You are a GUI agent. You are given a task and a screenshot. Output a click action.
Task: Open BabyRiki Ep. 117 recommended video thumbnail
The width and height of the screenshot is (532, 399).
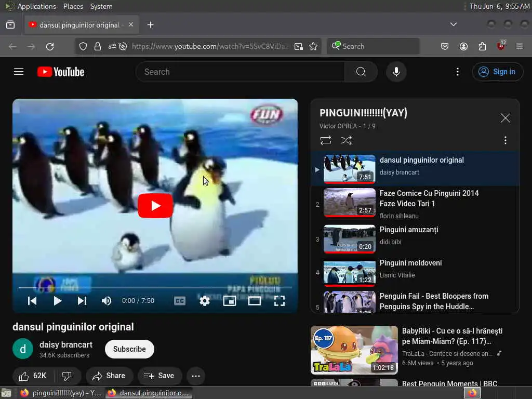point(354,350)
